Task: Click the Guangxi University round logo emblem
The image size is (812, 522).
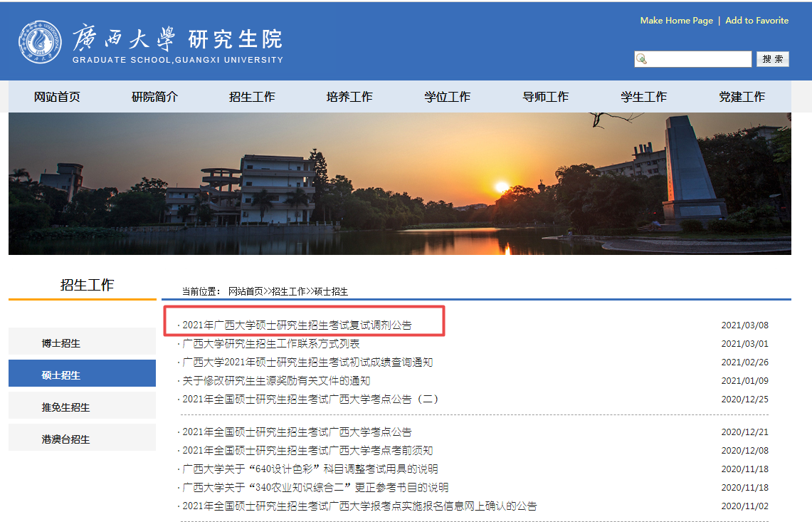Action: tap(40, 42)
